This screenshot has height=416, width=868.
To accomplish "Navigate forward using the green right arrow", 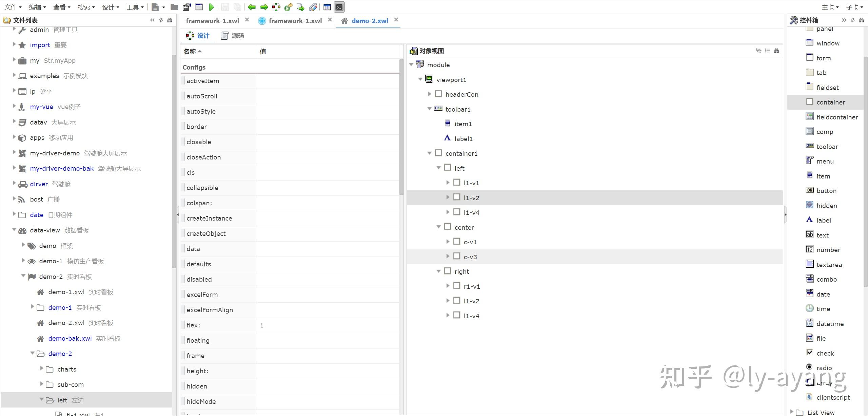I will [264, 7].
